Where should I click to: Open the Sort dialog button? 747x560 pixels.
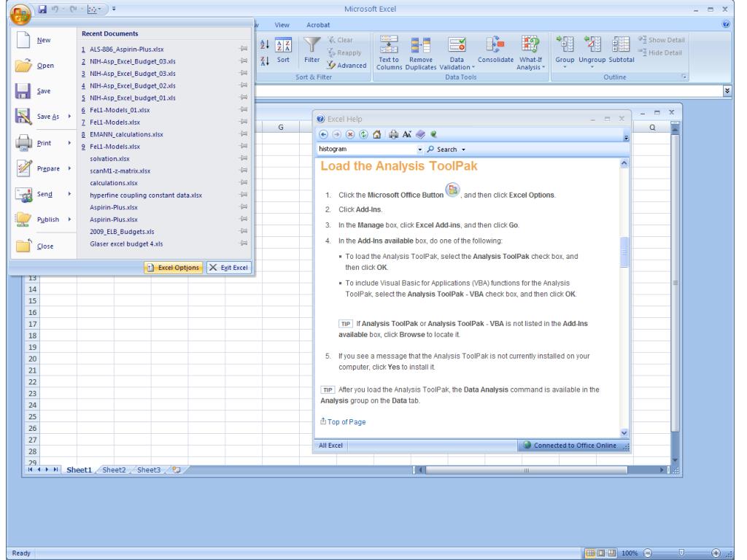283,50
